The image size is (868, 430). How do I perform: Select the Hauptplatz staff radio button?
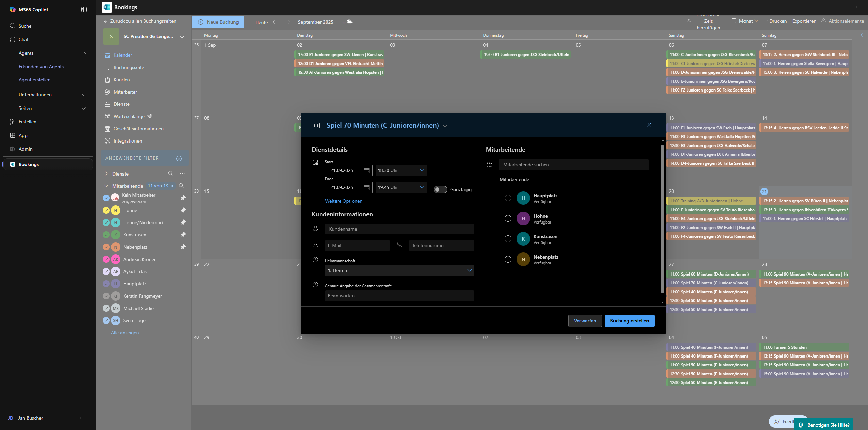coord(508,198)
